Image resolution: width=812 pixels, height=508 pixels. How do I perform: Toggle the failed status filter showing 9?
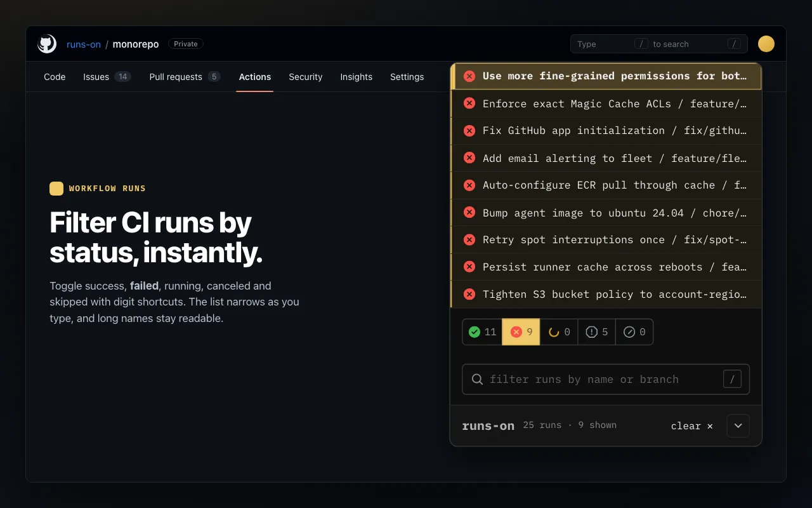pyautogui.click(x=521, y=332)
